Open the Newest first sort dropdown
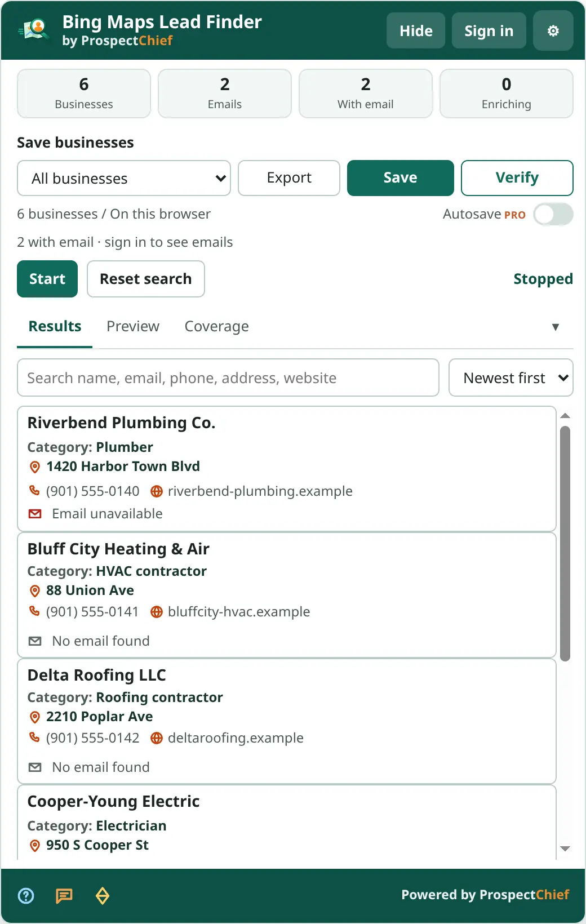The height and width of the screenshot is (924, 586). coord(511,377)
